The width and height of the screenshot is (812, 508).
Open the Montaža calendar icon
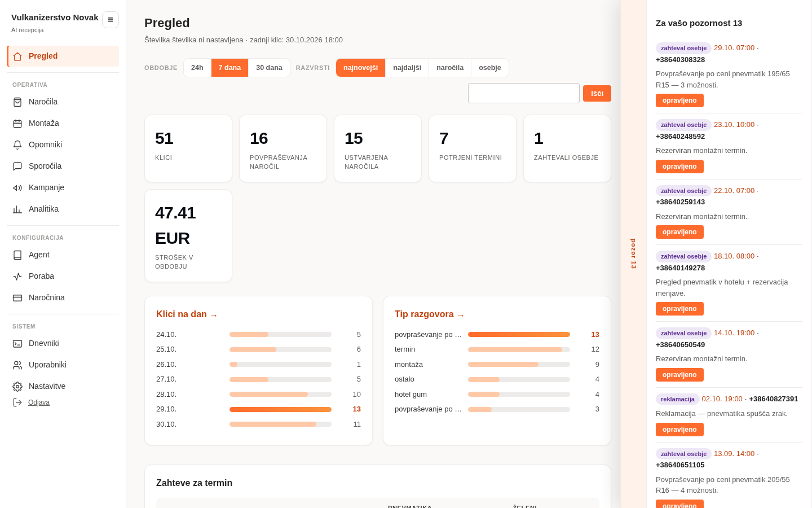(17, 124)
